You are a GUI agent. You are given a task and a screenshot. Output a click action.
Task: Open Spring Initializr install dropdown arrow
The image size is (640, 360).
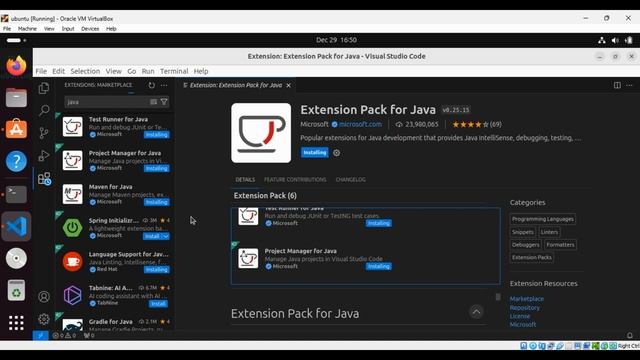[166, 236]
